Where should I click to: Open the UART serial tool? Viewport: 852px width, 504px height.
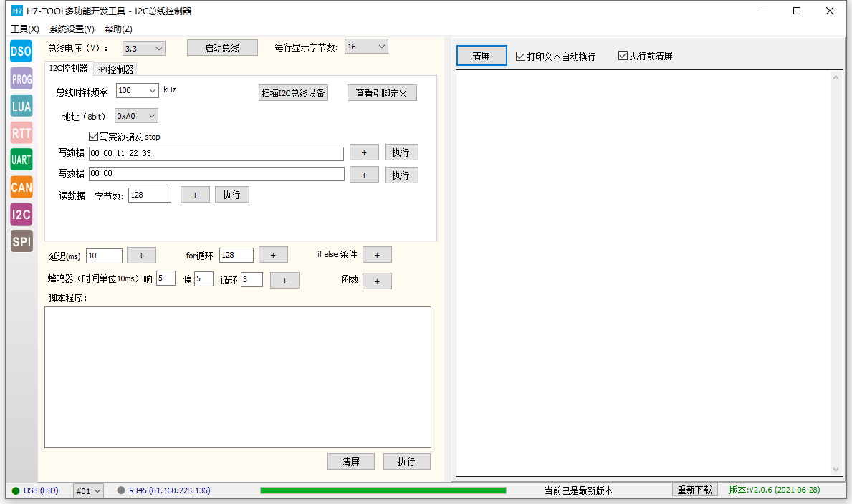pyautogui.click(x=21, y=160)
